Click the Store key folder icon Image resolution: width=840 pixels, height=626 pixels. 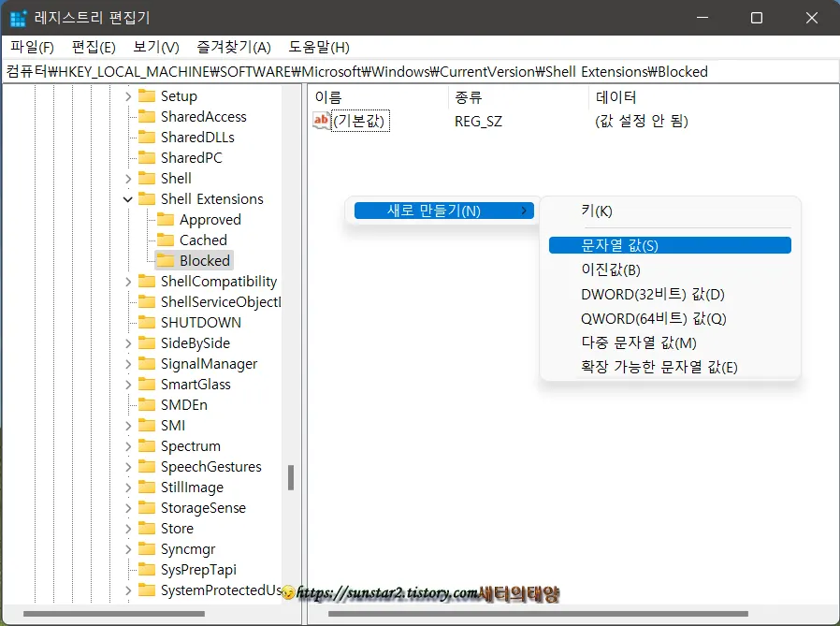click(146, 528)
